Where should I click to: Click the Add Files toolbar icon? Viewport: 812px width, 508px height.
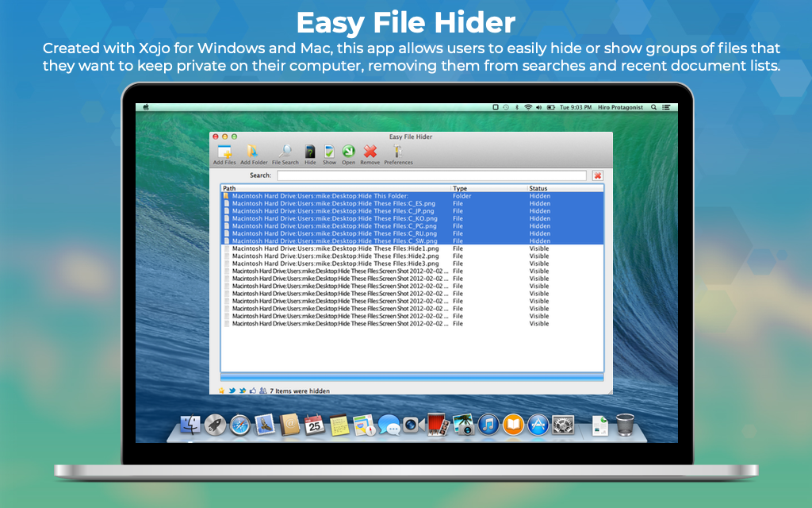224,152
